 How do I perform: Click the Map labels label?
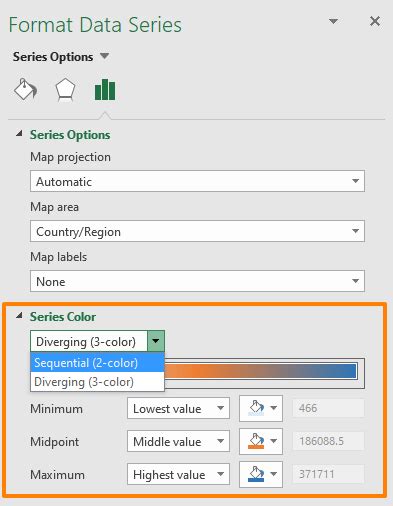[58, 257]
